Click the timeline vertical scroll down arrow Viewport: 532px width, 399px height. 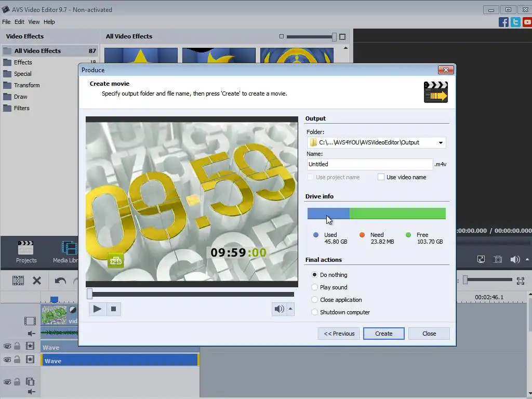pos(530,394)
